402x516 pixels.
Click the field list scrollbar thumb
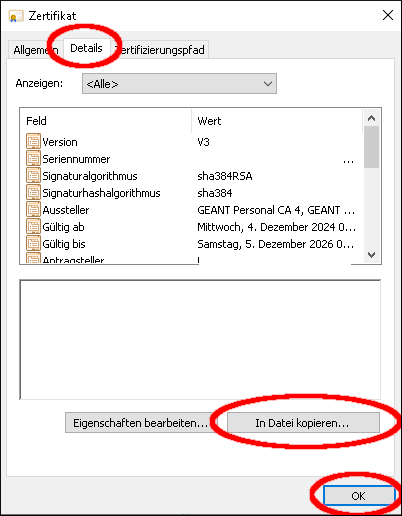click(371, 147)
